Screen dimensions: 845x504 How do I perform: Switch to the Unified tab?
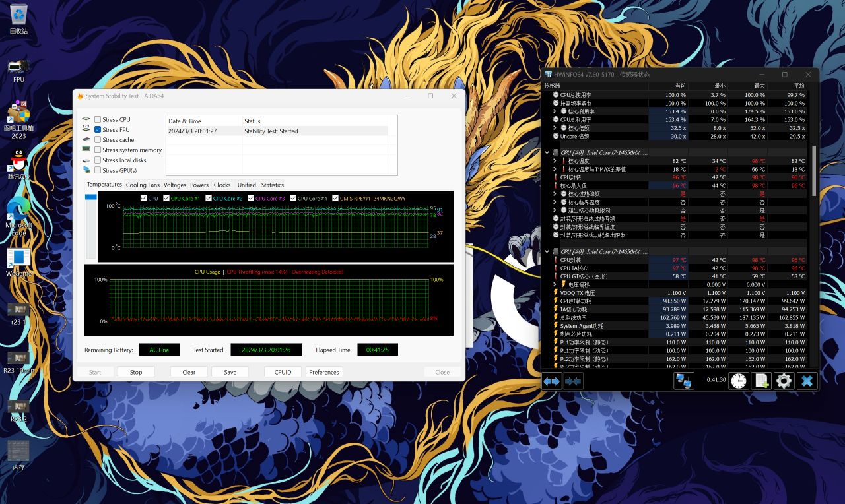[x=247, y=185]
